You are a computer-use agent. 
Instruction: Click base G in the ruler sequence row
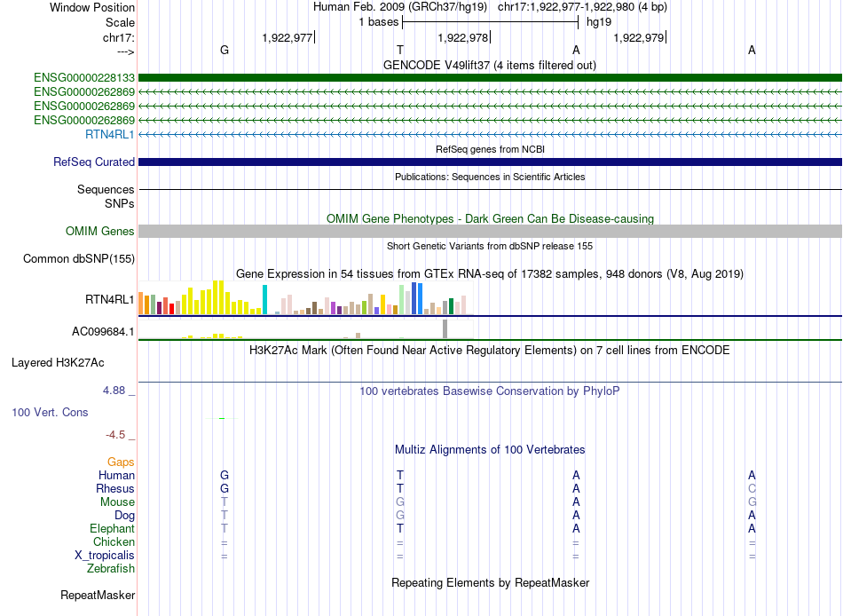click(225, 50)
